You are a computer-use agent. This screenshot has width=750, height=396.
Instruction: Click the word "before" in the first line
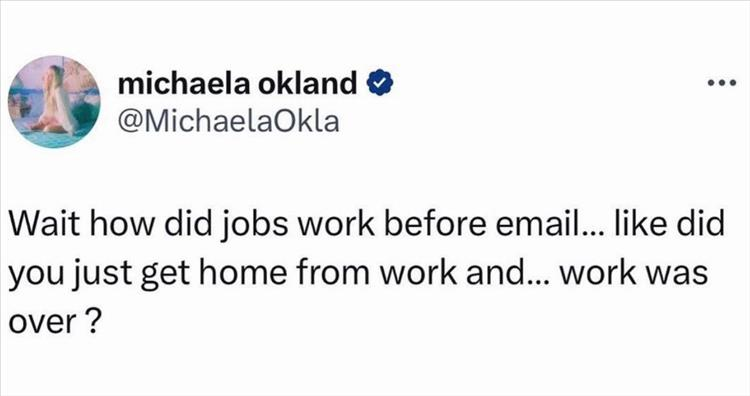tap(435, 224)
